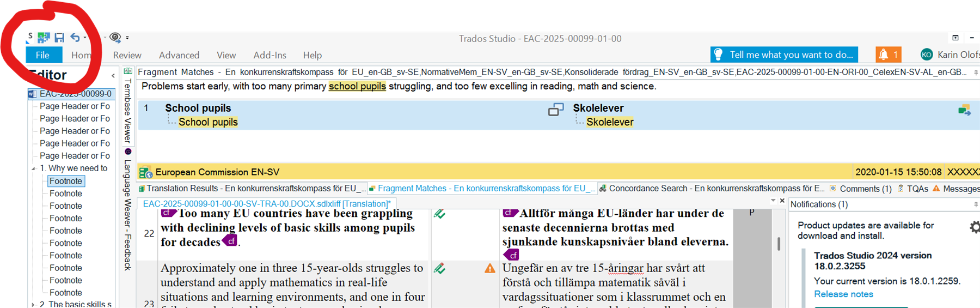Save the document with the floppy disk icon
980x308 pixels.
pyautogui.click(x=59, y=38)
